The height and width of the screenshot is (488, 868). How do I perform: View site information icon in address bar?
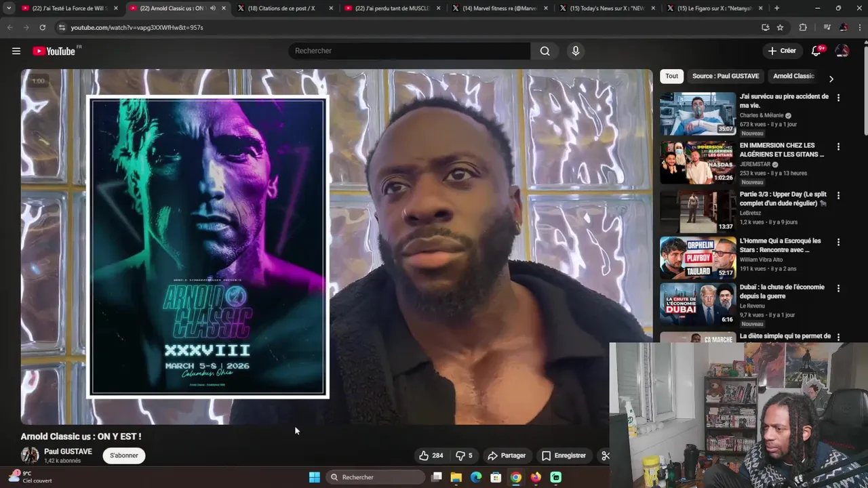pos(62,27)
